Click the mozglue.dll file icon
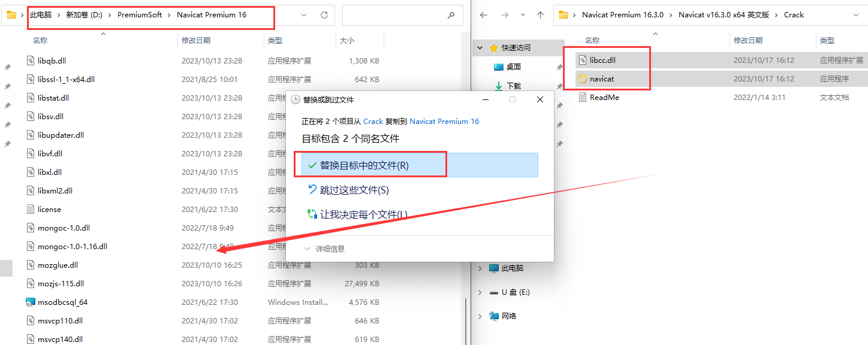This screenshot has height=345, width=868. 31,265
